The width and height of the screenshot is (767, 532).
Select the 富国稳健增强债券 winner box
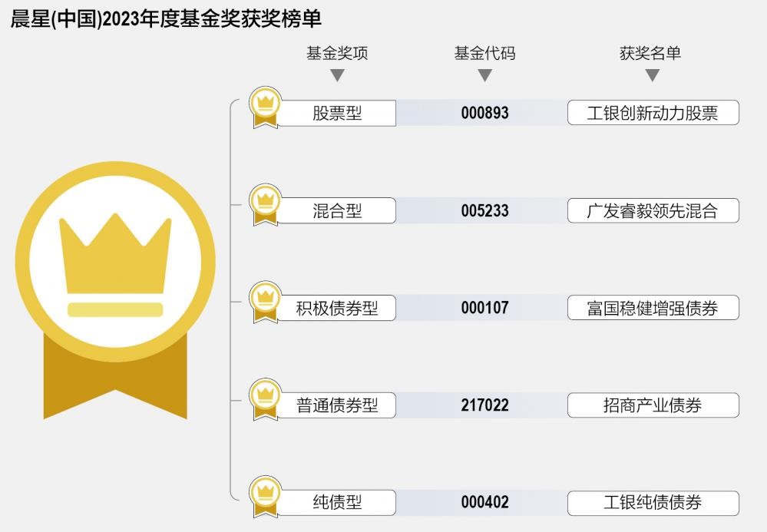(653, 308)
